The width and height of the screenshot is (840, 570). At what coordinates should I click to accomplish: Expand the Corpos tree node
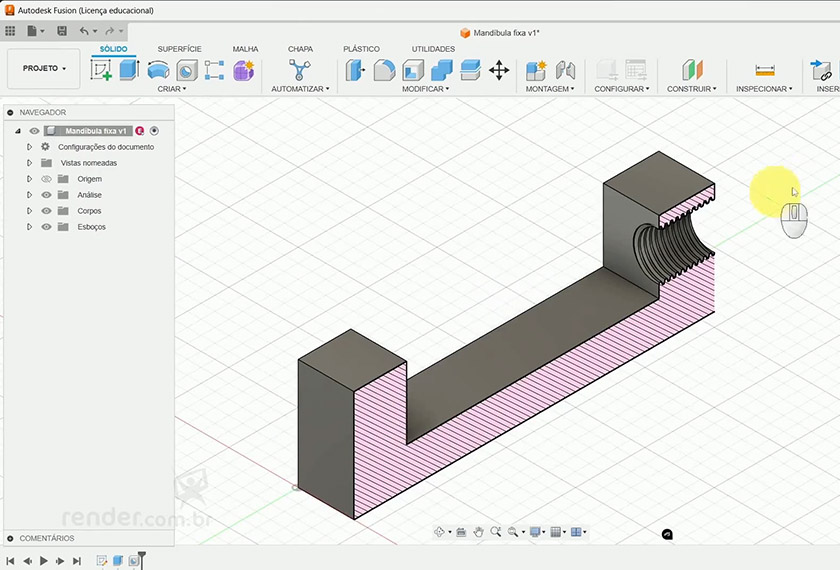30,211
